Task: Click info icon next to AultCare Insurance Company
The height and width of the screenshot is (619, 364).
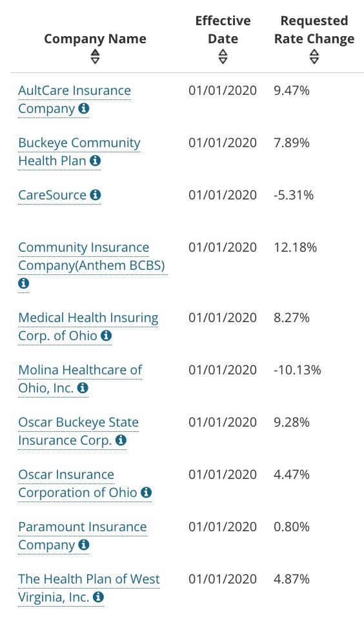Action: point(84,108)
